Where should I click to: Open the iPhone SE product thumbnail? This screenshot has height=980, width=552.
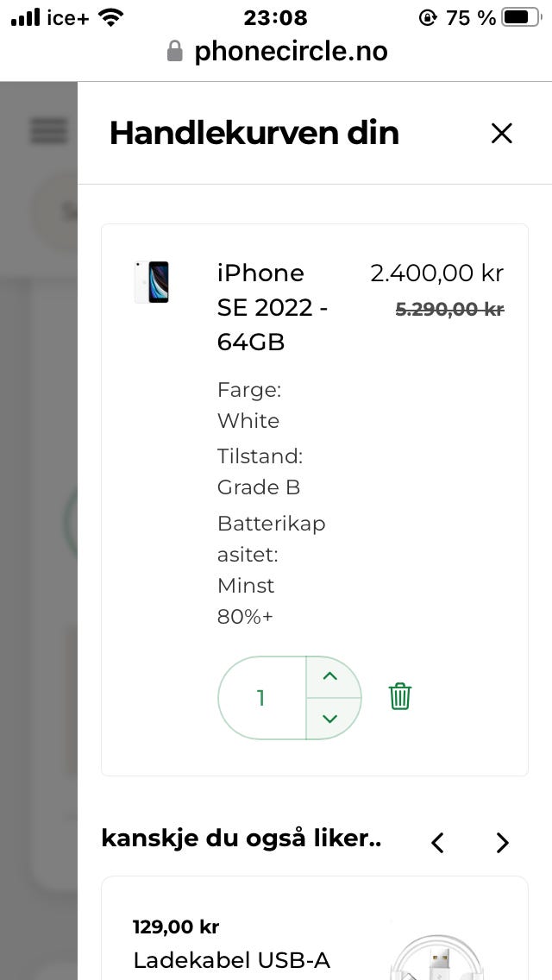pyautogui.click(x=151, y=282)
